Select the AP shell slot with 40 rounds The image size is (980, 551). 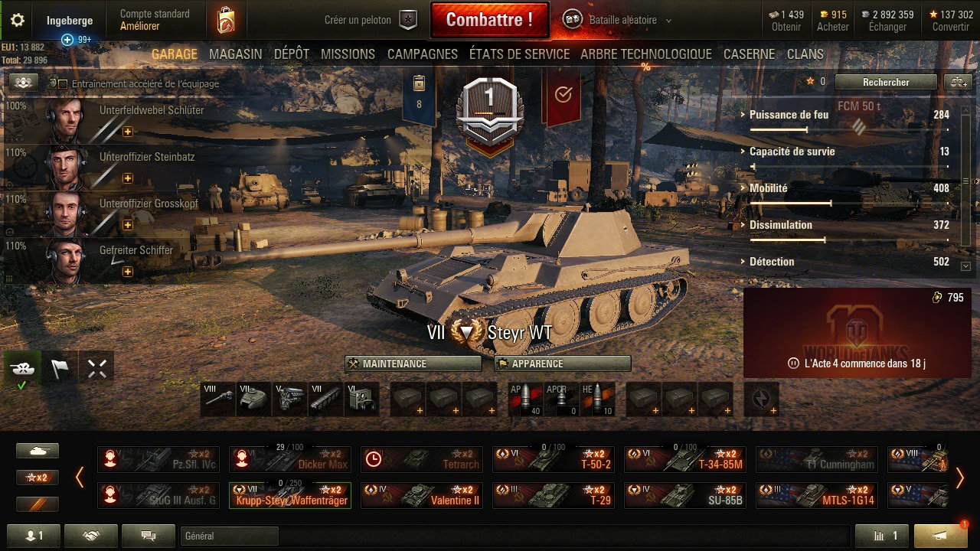[524, 399]
